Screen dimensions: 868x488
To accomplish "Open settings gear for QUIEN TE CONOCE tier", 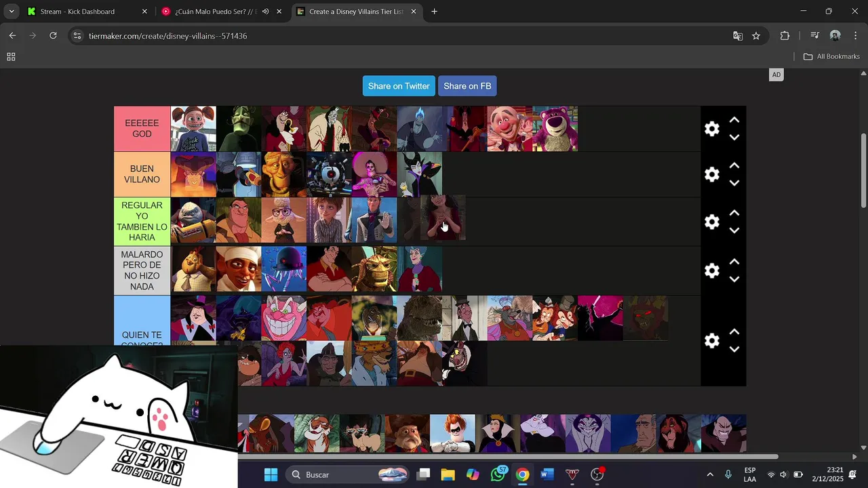I will 711,340.
